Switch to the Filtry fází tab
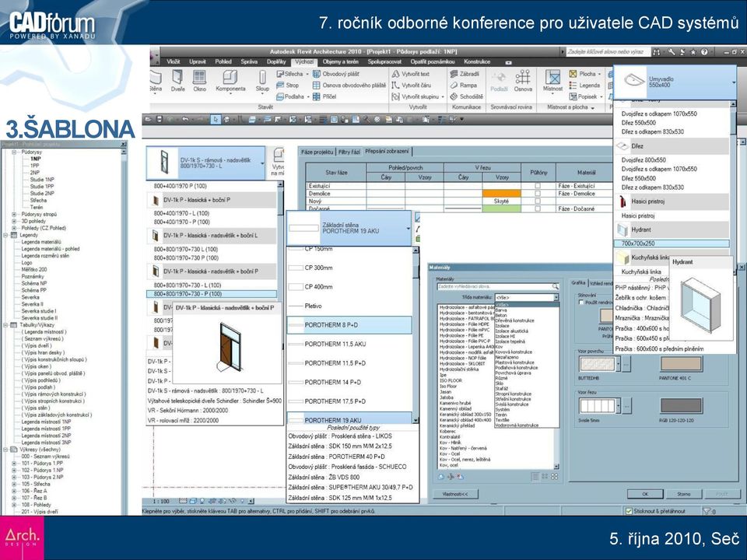 click(x=349, y=152)
